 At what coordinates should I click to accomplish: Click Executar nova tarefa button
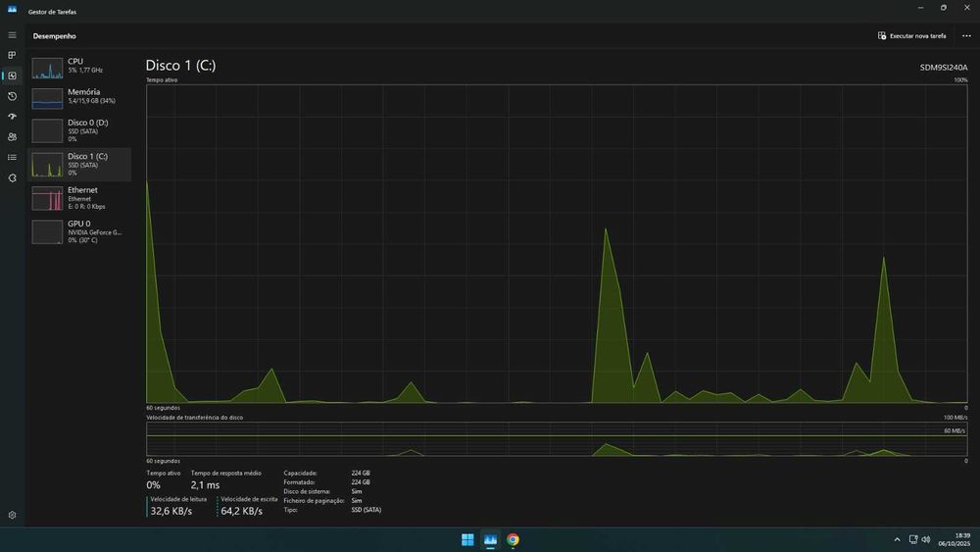pos(911,36)
